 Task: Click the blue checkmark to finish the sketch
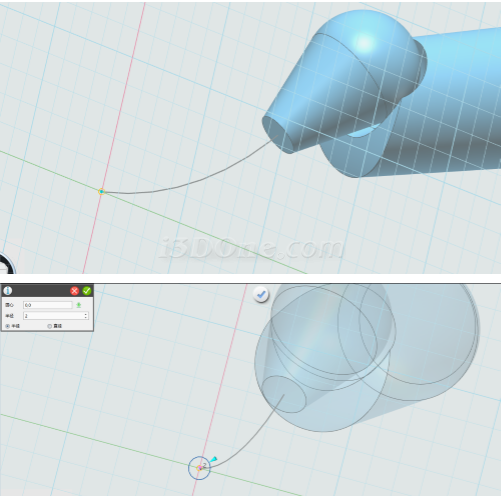pyautogui.click(x=261, y=295)
